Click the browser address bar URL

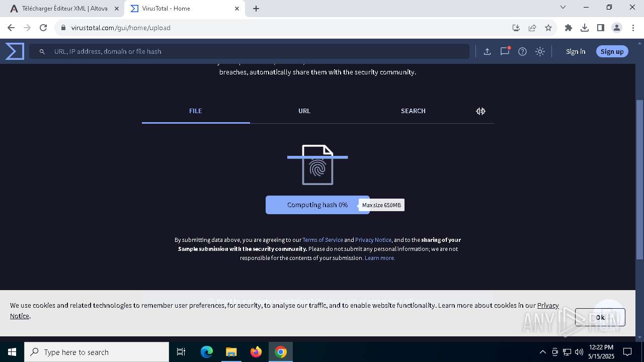(121, 28)
